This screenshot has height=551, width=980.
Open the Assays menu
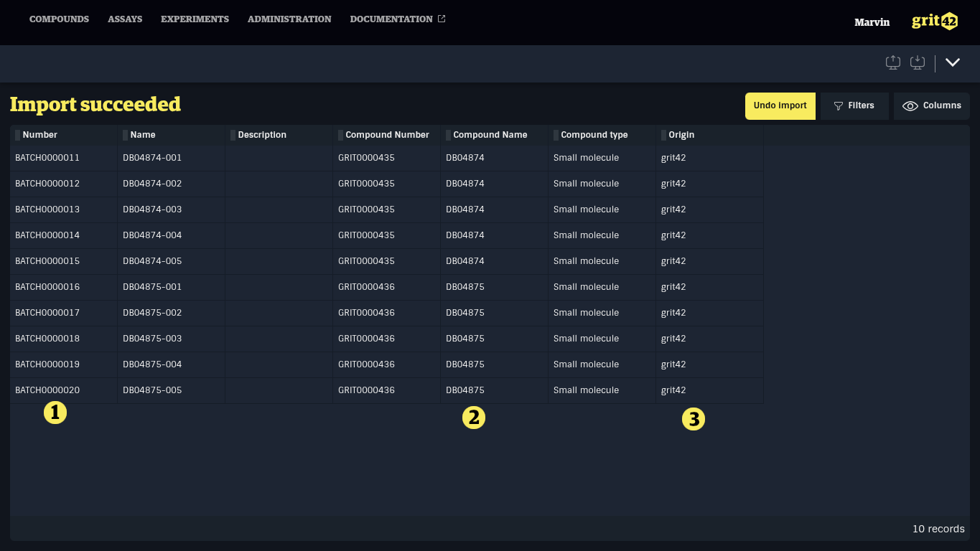click(x=125, y=19)
